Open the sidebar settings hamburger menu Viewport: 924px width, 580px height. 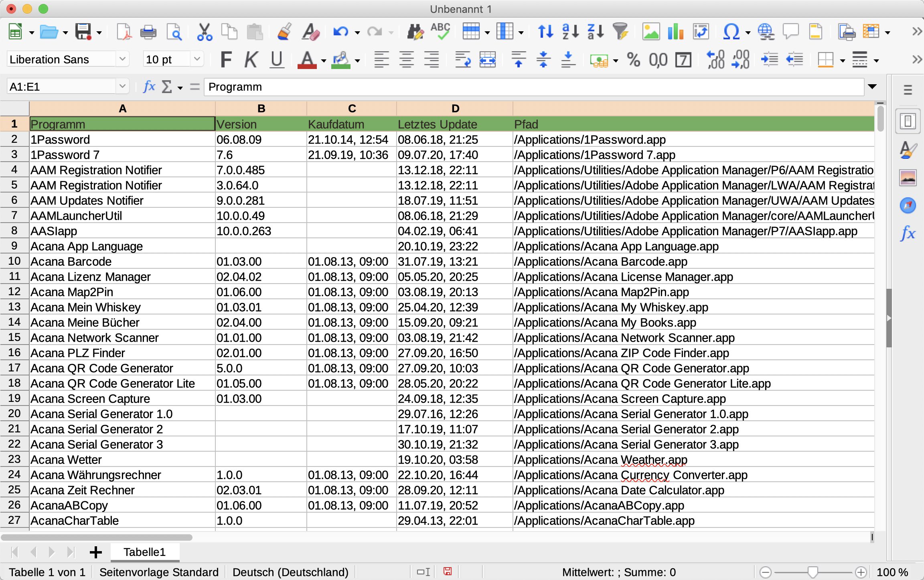[908, 90]
